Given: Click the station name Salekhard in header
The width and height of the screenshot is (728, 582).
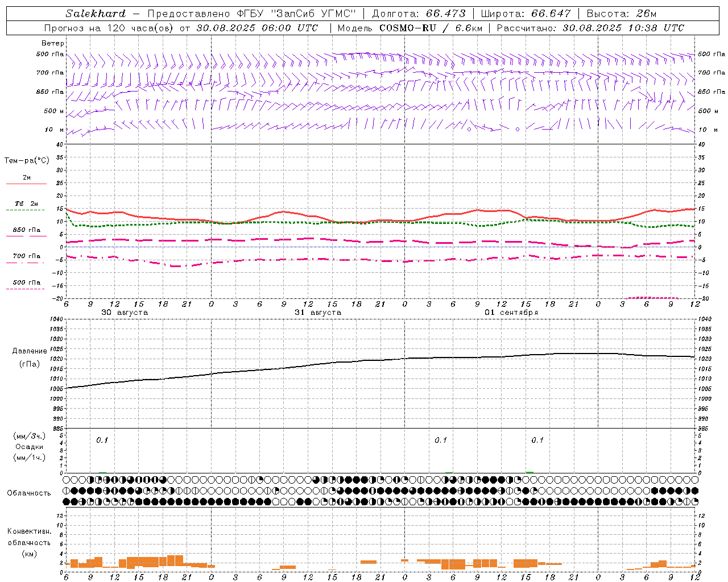Looking at the screenshot, I should coord(96,14).
